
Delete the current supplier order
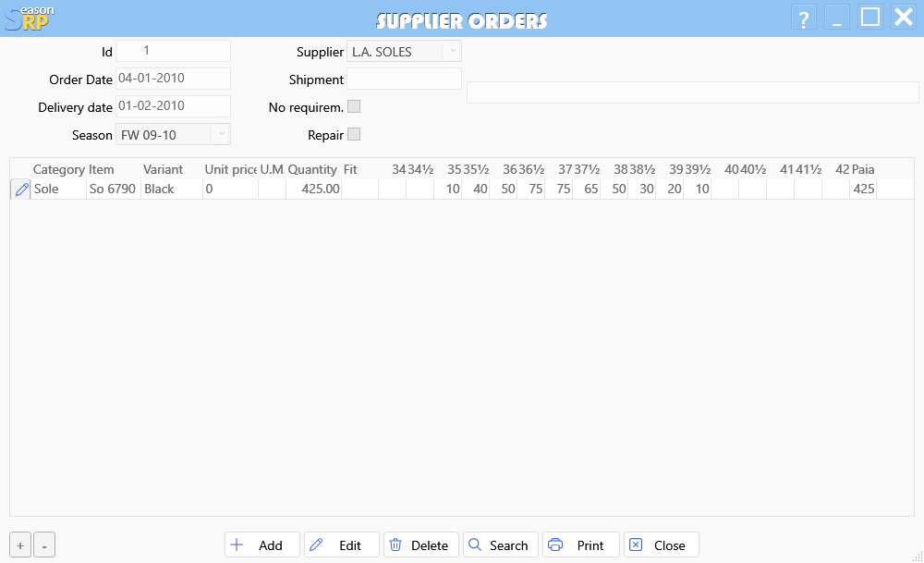coord(421,545)
